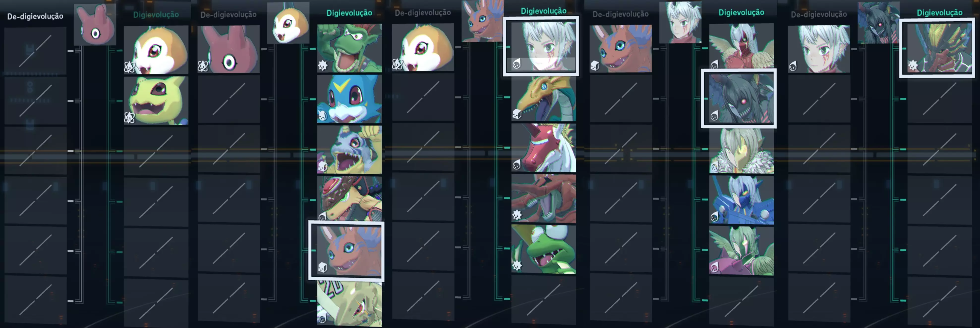This screenshot has height=328, width=980.
Task: Choose the yellow-green baby monster evolution portrait
Action: 156,100
